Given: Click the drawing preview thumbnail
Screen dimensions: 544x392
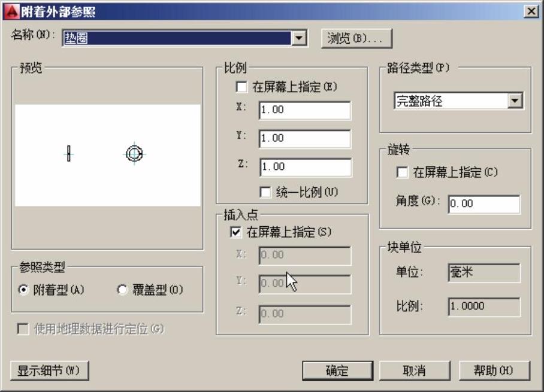Looking at the screenshot, I should [x=107, y=155].
